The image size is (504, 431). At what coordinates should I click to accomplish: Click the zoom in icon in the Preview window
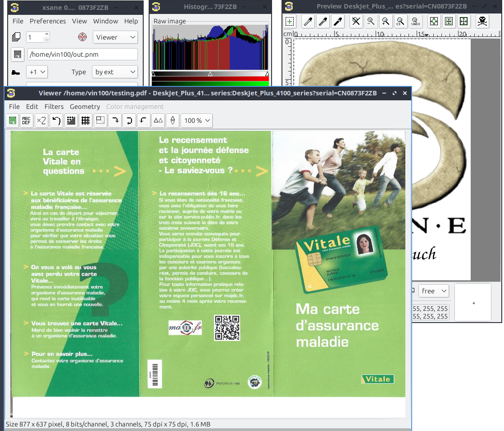tap(386, 21)
